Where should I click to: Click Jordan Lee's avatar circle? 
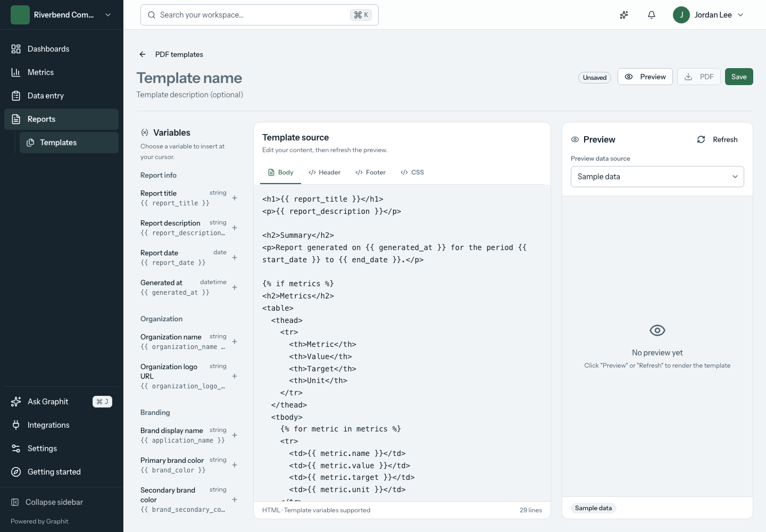pos(681,15)
